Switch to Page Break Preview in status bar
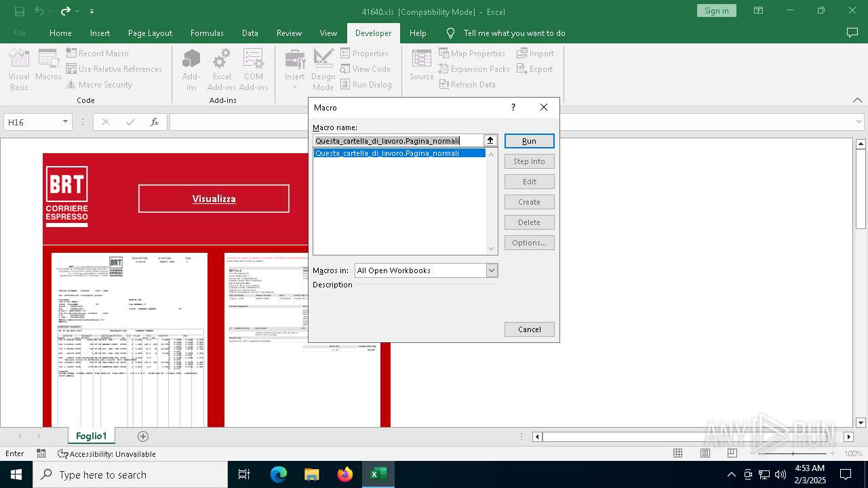This screenshot has height=488, width=868. [732, 453]
